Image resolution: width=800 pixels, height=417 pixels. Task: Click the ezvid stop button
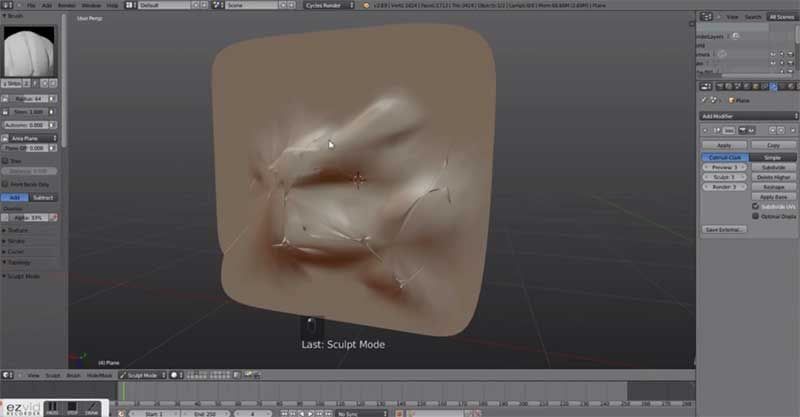click(x=72, y=408)
